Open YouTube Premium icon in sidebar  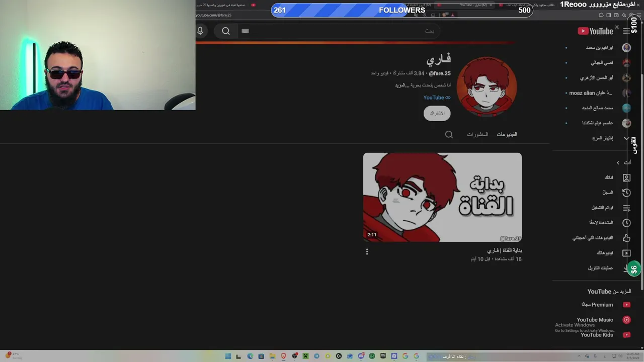point(626,305)
